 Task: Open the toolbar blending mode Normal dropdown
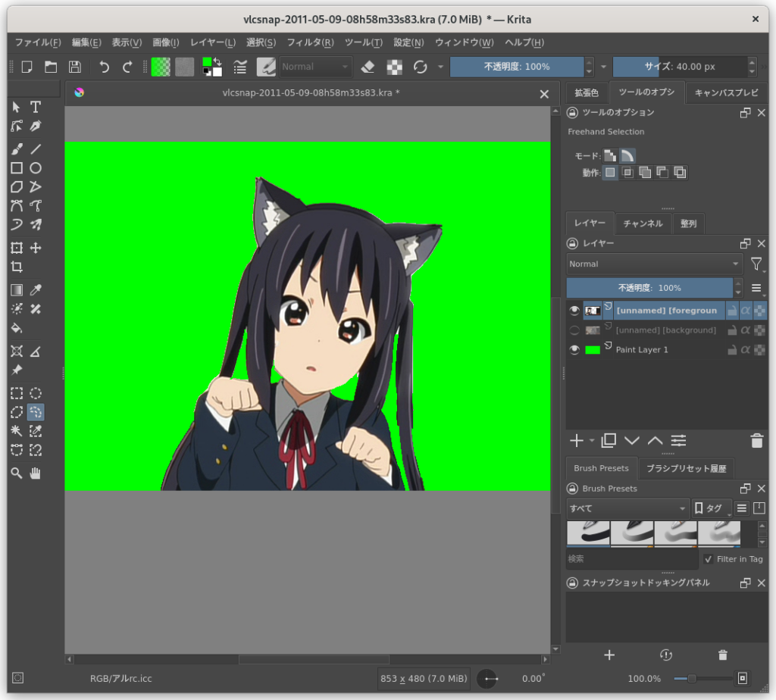316,67
